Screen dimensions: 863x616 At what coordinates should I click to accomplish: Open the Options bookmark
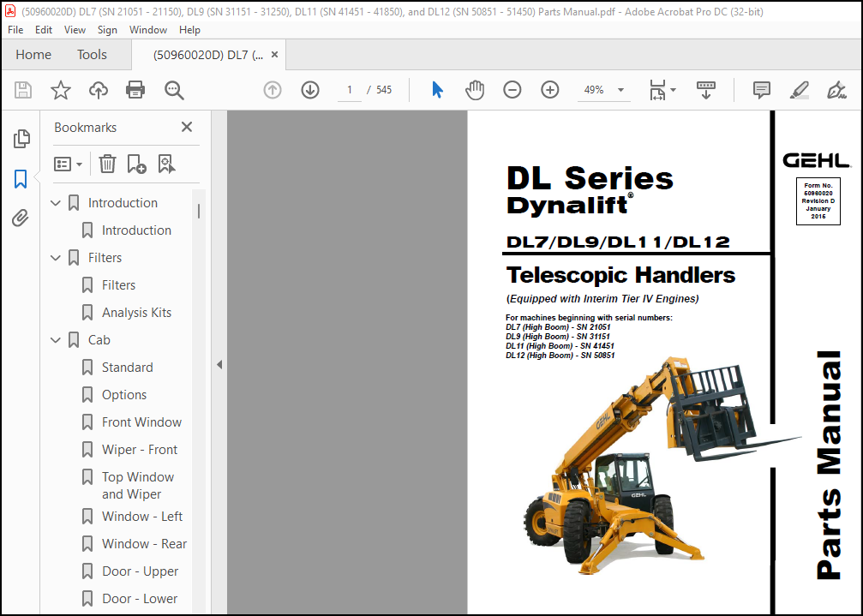click(x=124, y=395)
